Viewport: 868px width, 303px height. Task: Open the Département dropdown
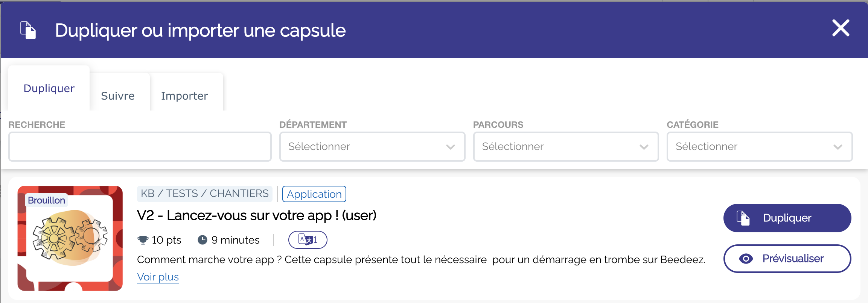coord(372,147)
